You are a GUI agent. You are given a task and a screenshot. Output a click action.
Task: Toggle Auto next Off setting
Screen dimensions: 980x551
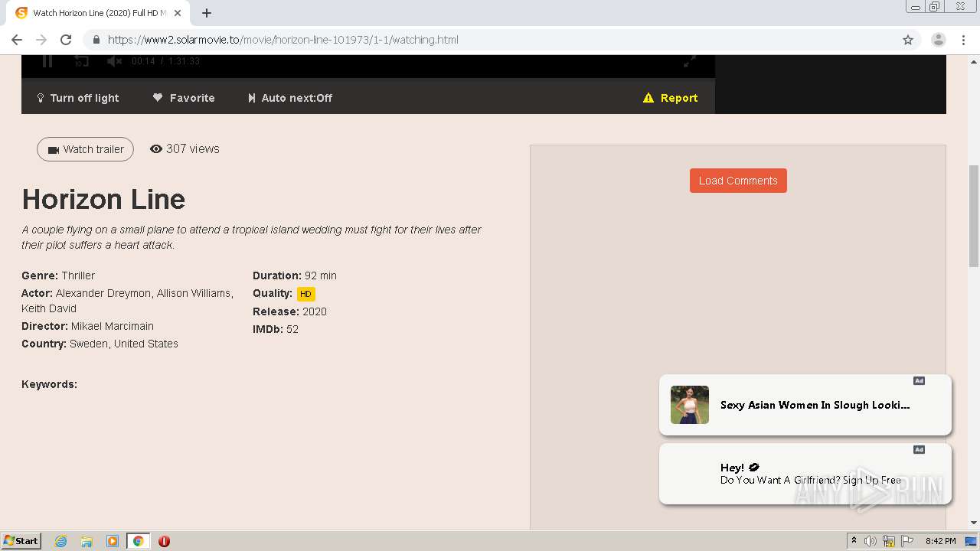point(290,98)
